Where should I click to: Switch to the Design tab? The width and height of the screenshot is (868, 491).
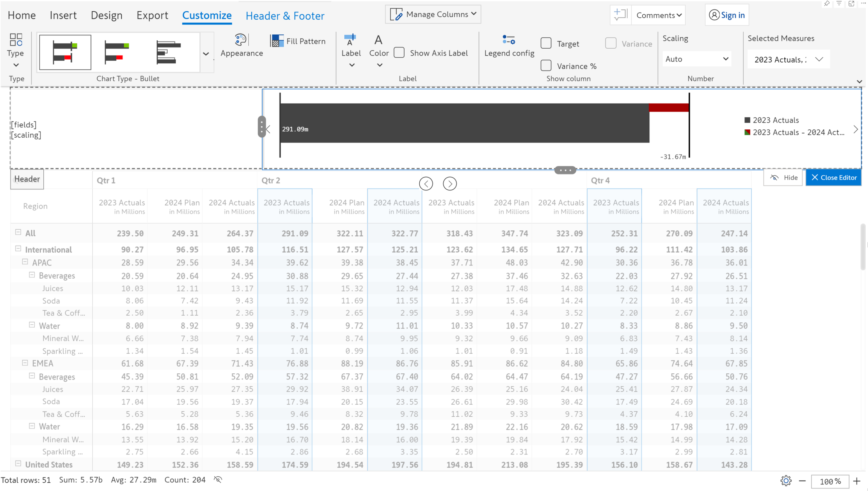point(107,15)
